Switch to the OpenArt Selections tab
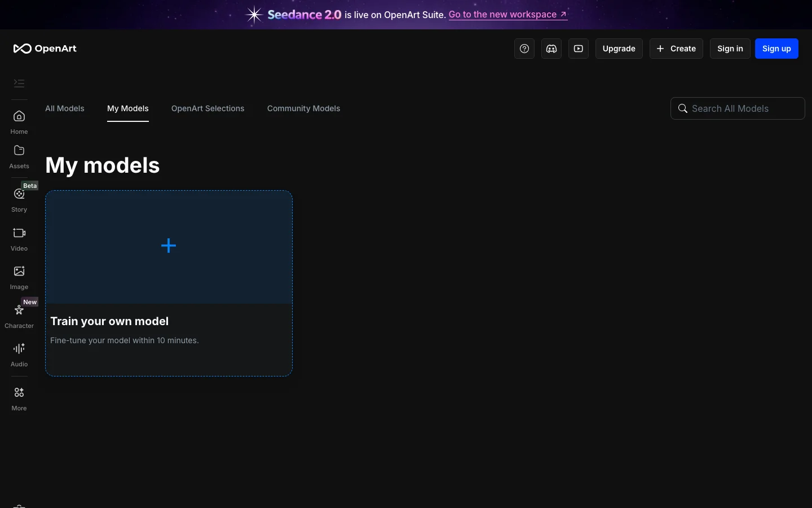Image resolution: width=812 pixels, height=508 pixels. tap(208, 108)
